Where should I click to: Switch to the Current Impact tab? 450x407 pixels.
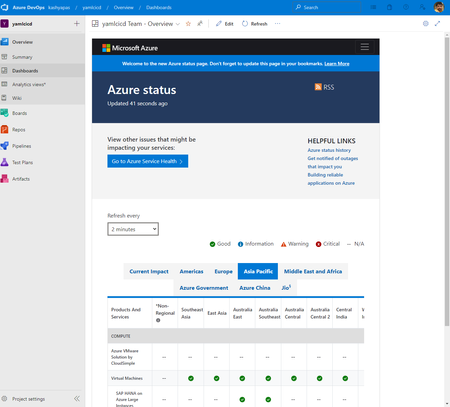[x=149, y=271]
